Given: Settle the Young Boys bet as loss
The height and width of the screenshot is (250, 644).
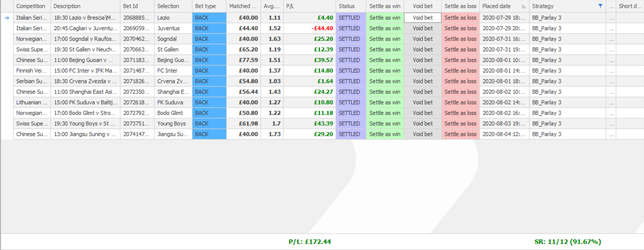Looking at the screenshot, I should [x=460, y=123].
